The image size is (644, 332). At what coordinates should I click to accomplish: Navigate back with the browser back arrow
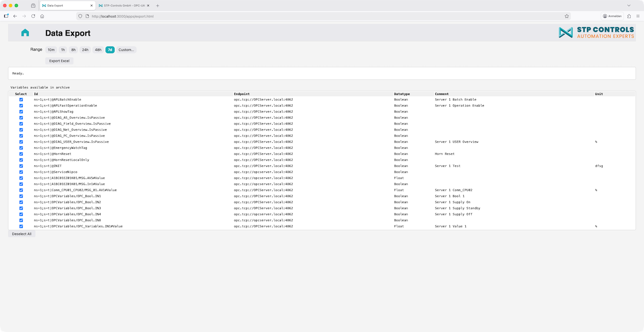(x=15, y=16)
